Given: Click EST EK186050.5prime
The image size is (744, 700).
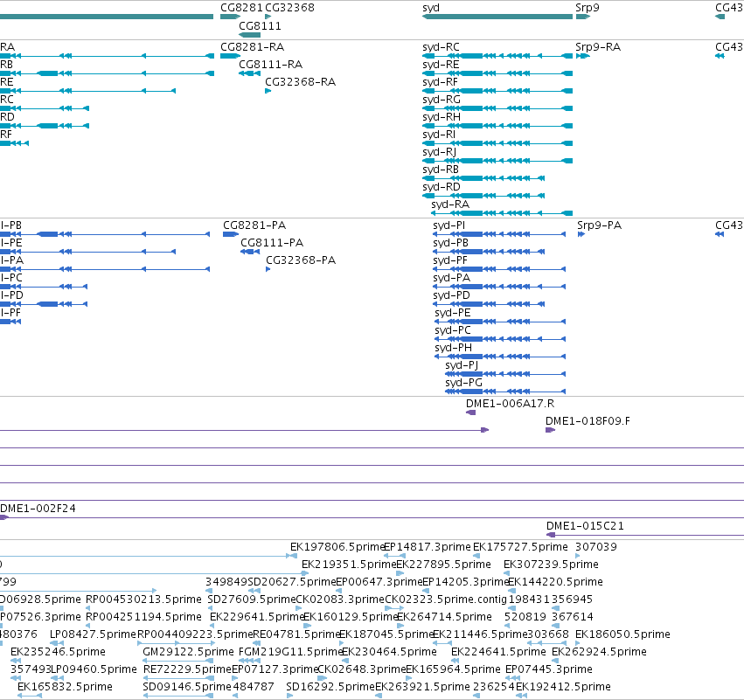Looking at the screenshot, I should coord(622,634).
